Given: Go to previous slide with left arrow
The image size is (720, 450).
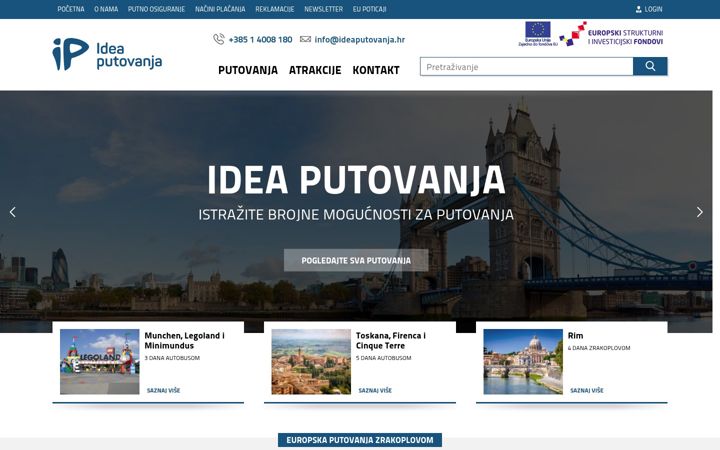Looking at the screenshot, I should [x=13, y=212].
